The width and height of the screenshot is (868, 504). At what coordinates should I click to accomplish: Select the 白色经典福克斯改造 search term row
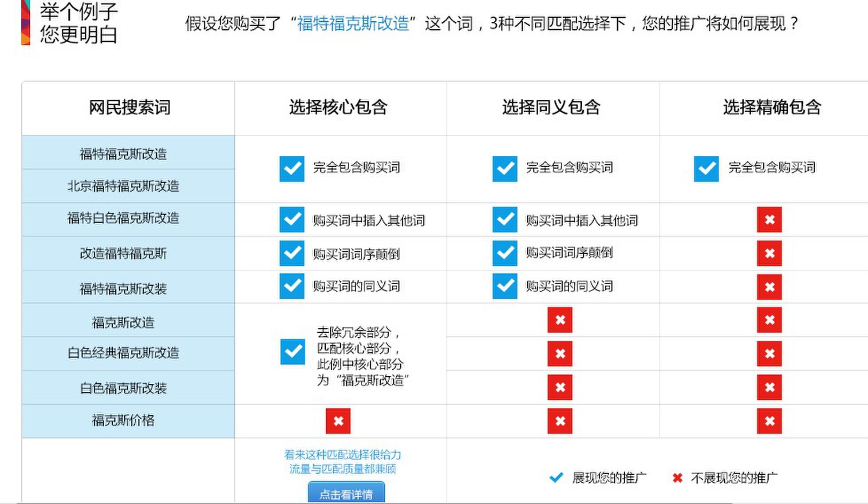(x=128, y=354)
